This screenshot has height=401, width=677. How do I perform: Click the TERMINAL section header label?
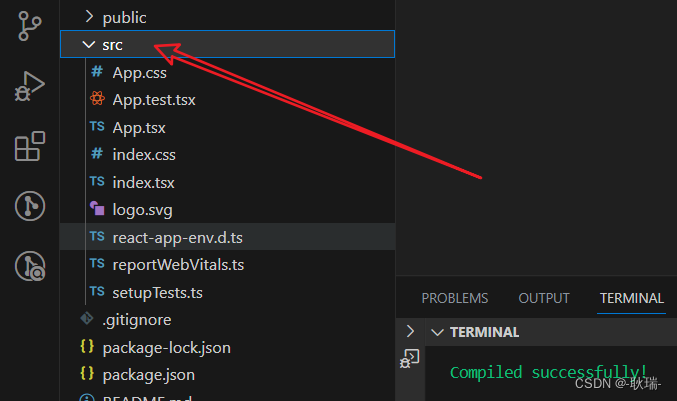click(x=484, y=332)
